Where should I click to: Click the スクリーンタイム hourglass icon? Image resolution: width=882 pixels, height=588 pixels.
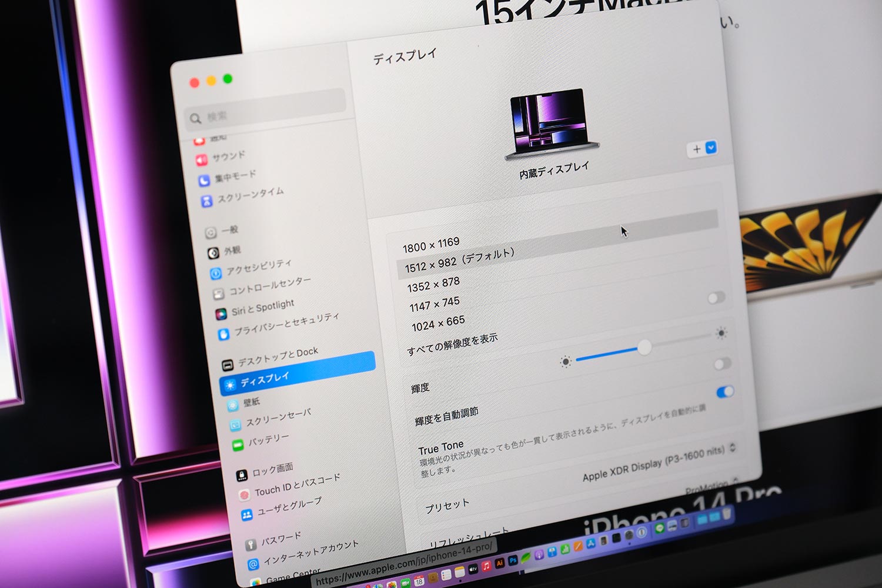click(x=206, y=201)
